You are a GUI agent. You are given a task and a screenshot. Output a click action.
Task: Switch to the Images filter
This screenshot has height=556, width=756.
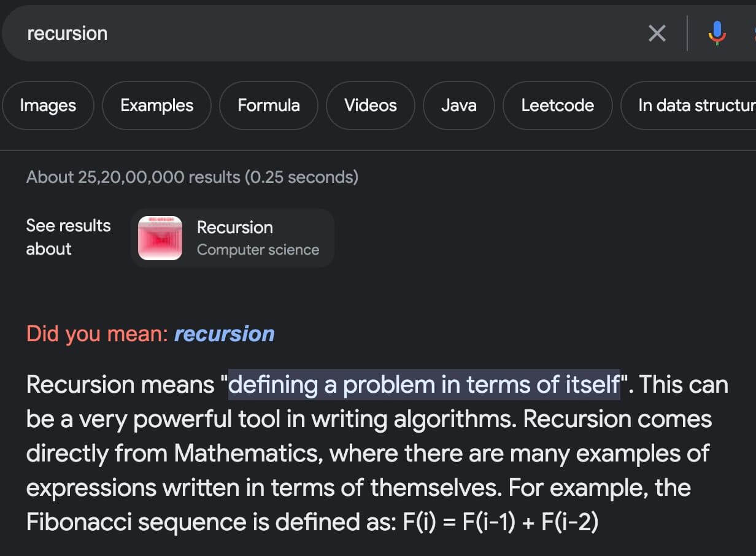pos(48,106)
